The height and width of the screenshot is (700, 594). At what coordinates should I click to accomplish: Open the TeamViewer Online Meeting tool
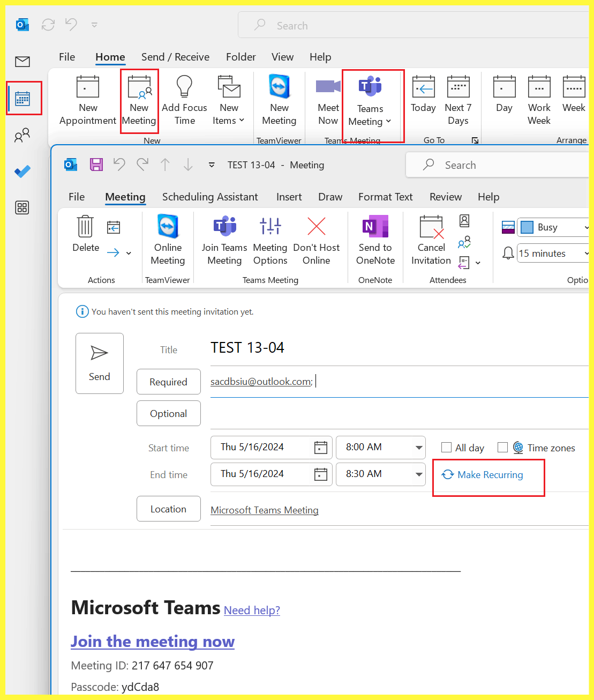[167, 240]
